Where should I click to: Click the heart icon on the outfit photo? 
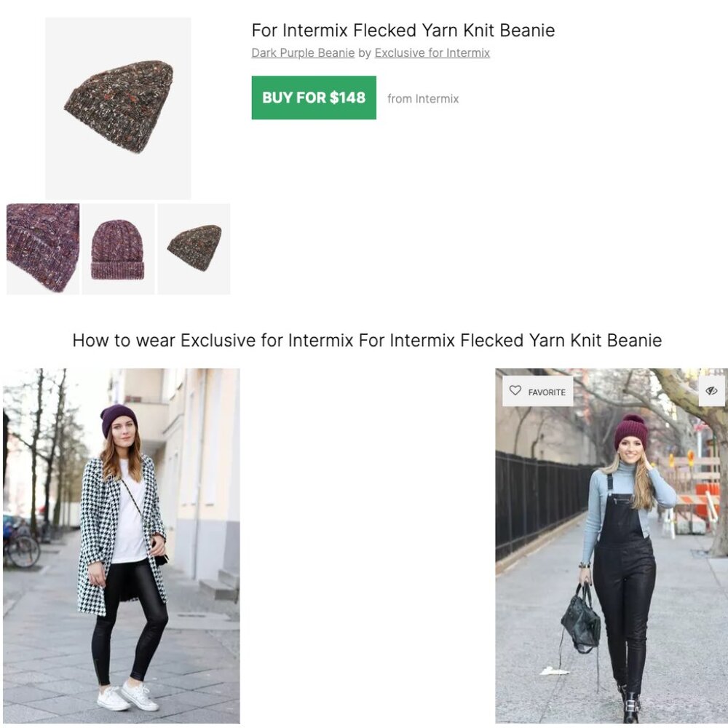[x=515, y=390]
